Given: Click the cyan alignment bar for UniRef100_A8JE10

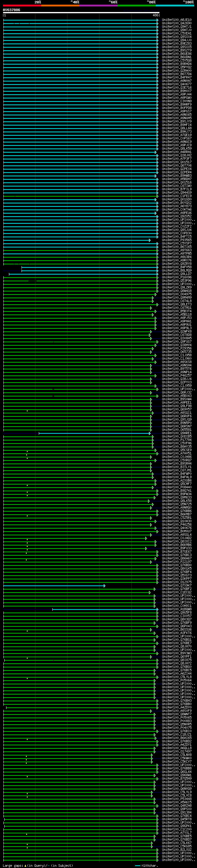Looking at the screenshot, I should click(x=80, y=20).
